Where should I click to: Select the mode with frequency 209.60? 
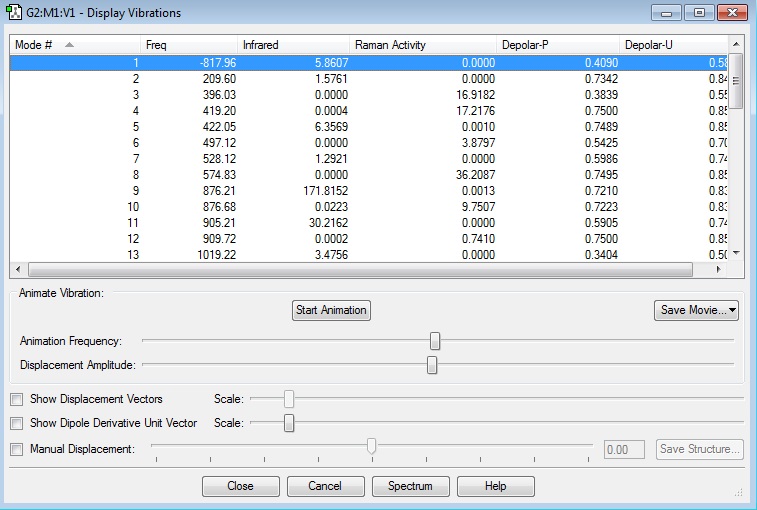[369, 79]
